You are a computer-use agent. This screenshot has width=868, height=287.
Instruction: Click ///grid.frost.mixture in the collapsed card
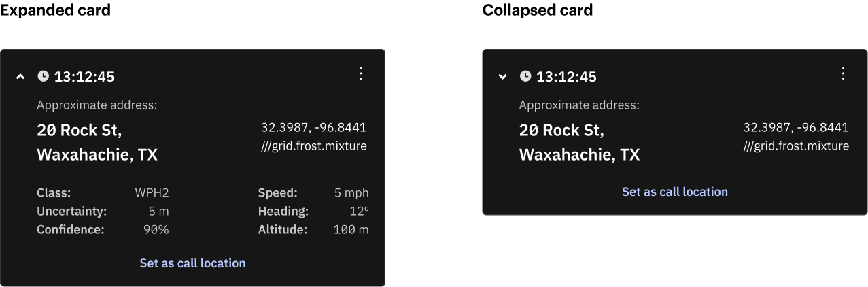[796, 146]
